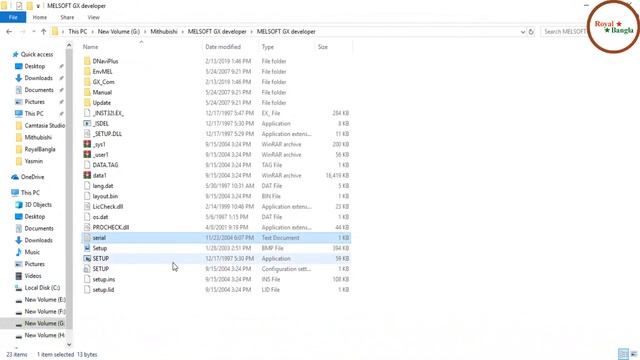Click New Volume (G:) in breadcrumb

pos(118,31)
